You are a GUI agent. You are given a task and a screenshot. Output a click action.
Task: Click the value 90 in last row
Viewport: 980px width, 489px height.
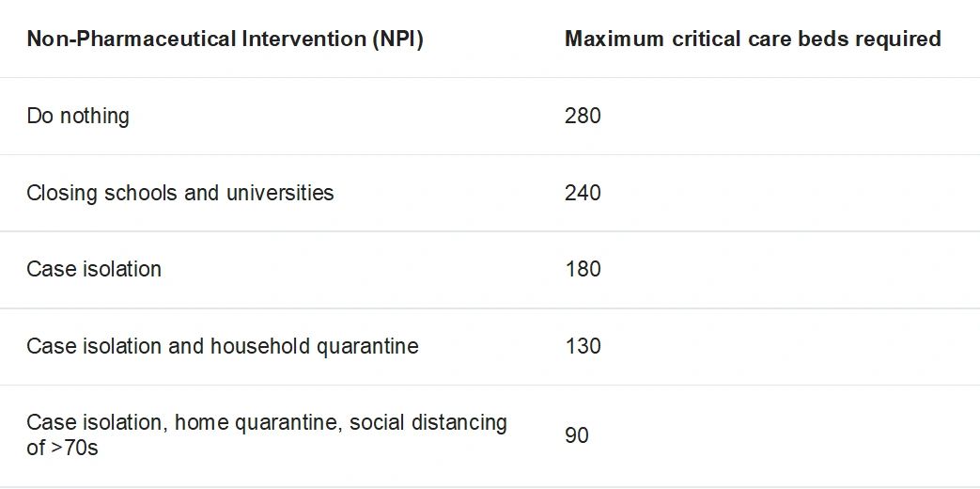(576, 435)
